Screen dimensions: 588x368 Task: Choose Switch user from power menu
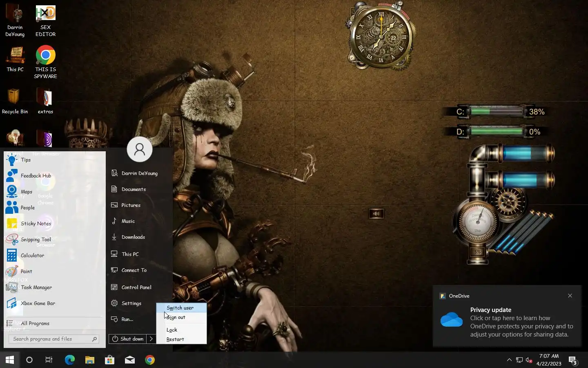[181, 308]
